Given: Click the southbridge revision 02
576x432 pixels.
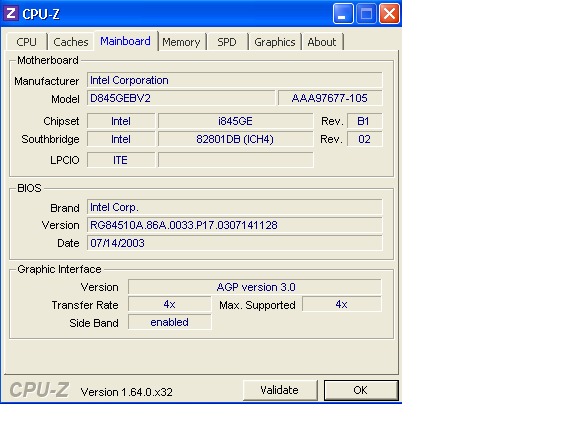Looking at the screenshot, I should click(x=364, y=139).
